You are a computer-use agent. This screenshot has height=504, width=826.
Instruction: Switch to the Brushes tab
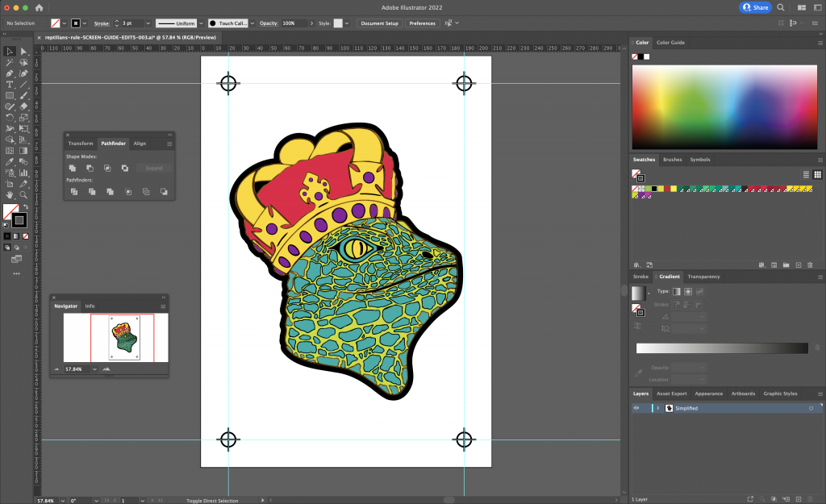click(x=672, y=160)
